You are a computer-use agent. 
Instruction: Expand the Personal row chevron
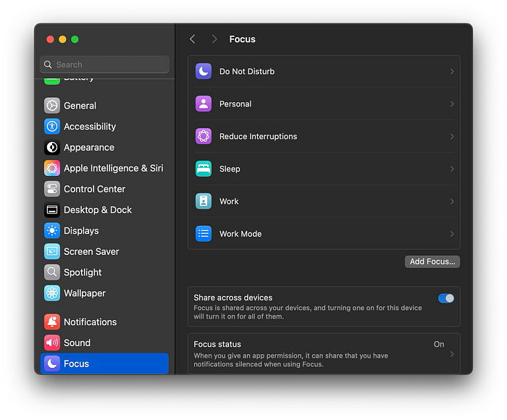(452, 104)
